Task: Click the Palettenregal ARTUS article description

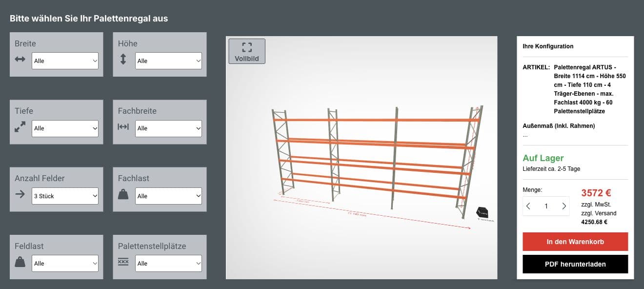Action: pyautogui.click(x=590, y=89)
